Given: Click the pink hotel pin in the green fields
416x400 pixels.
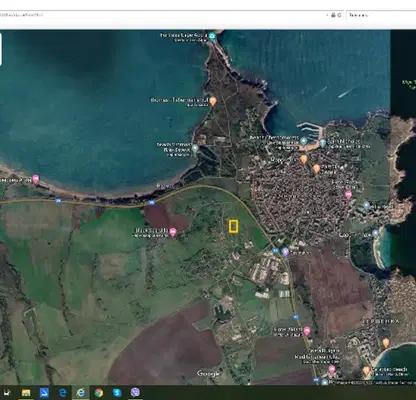Looking at the screenshot, I should (173, 232).
